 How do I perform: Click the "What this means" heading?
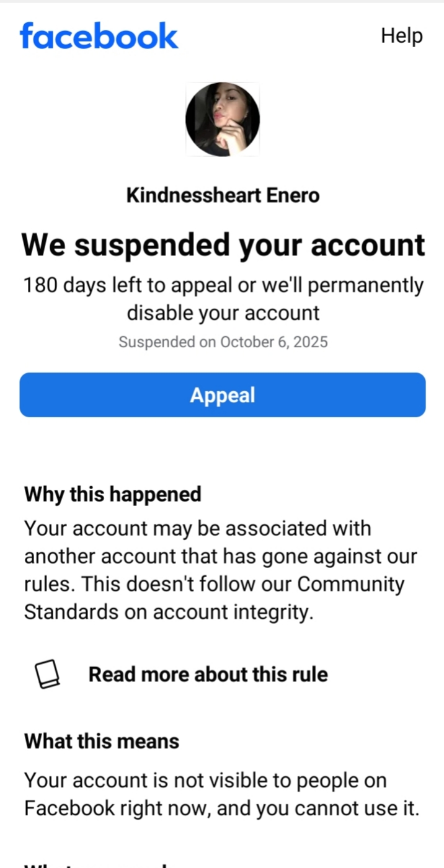[102, 741]
